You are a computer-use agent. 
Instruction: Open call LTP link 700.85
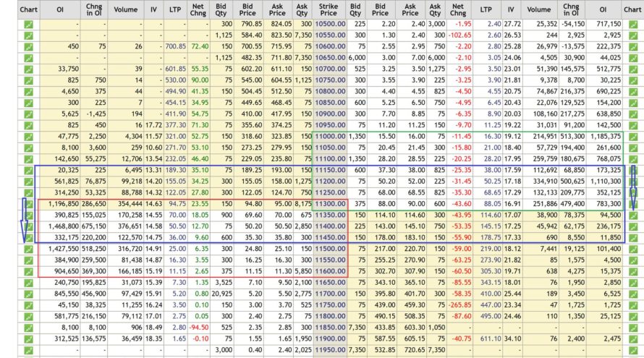[x=175, y=46]
